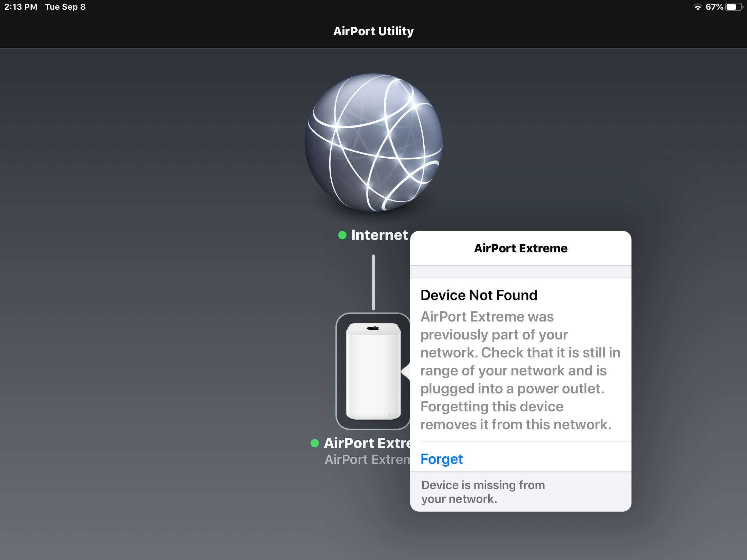Screen dimensions: 747x560
Task: Tap the Apple logo on the base station
Action: [373, 328]
